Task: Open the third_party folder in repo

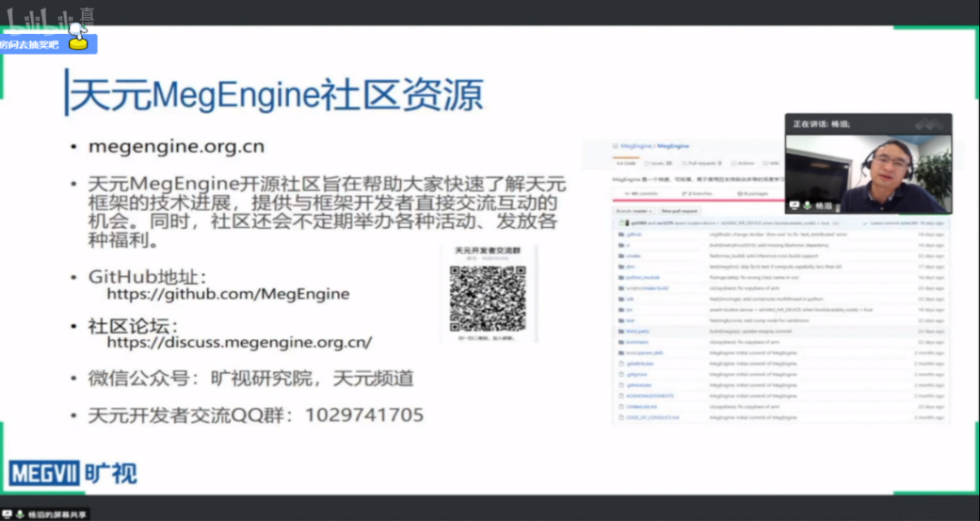Action: pos(638,332)
